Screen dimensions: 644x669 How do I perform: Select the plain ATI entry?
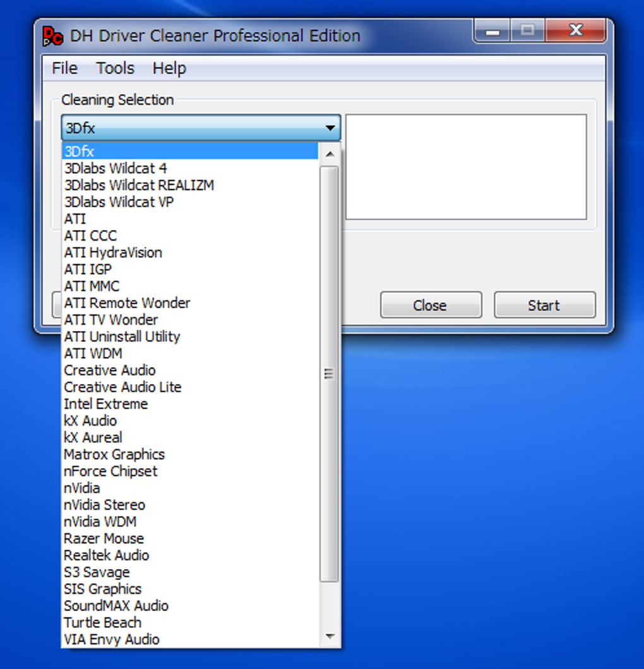tap(190, 219)
